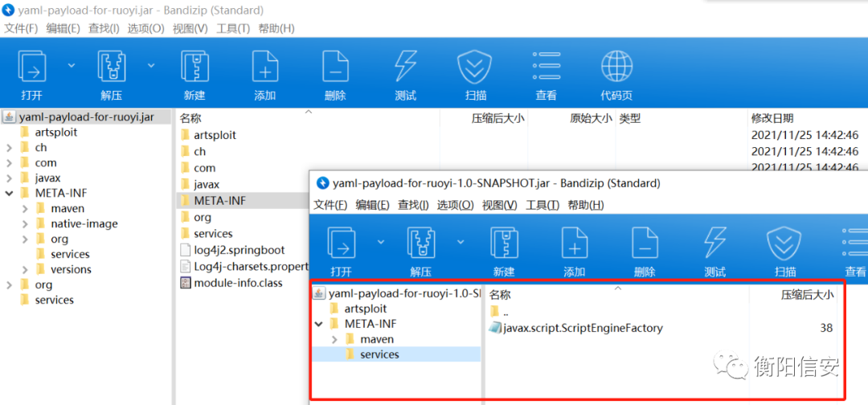The image size is (868, 405).
Task: Expand maven folder in back window tree
Action: point(26,209)
